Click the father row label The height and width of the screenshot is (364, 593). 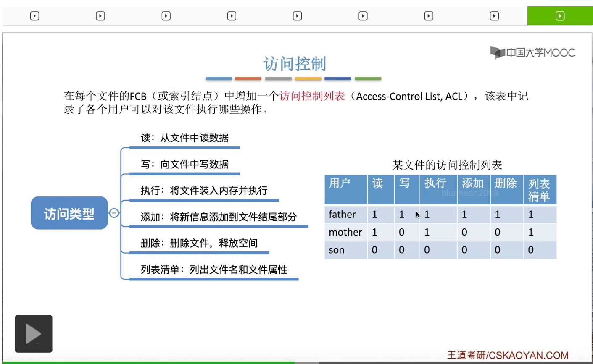342,215
